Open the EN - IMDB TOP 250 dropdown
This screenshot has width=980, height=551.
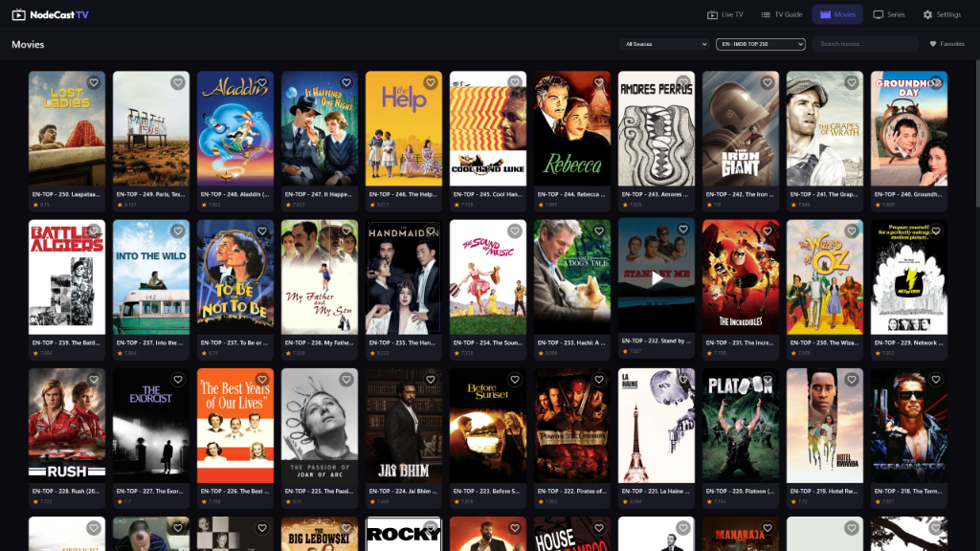click(760, 44)
